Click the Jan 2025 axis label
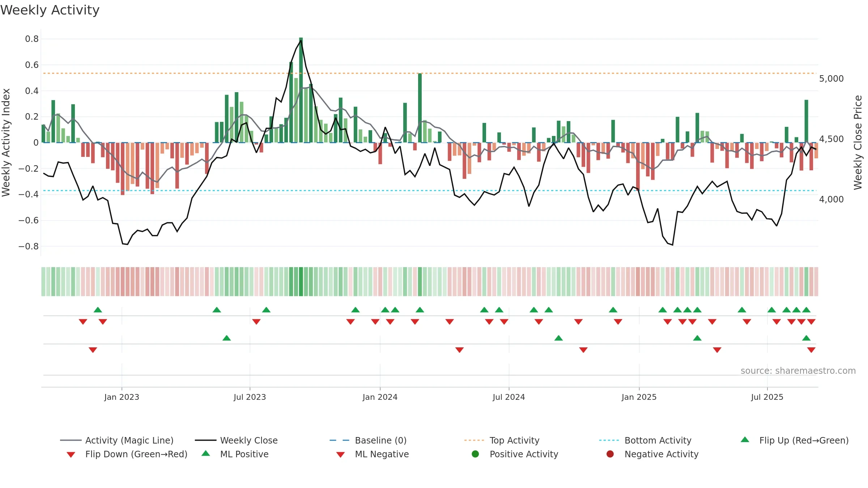This screenshot has height=488, width=868. pyautogui.click(x=639, y=397)
